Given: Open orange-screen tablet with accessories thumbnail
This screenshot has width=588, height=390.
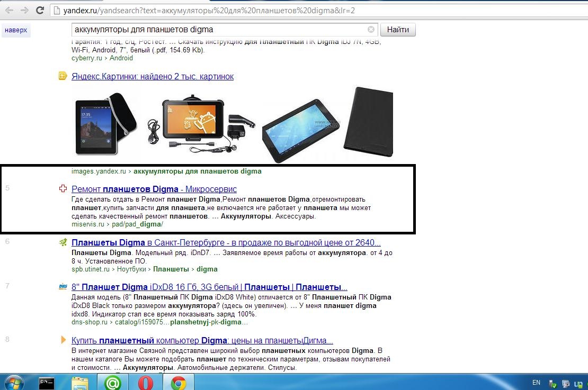Looking at the screenshot, I should coord(201,123).
